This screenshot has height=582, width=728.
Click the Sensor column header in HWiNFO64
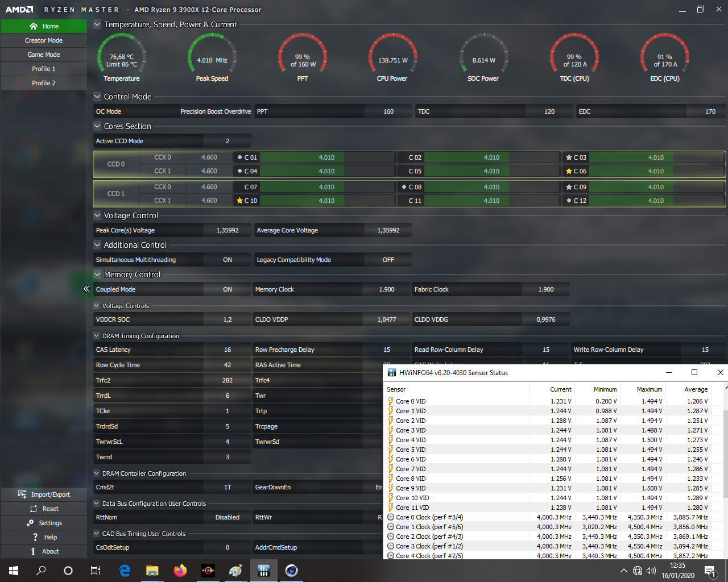(x=457, y=389)
